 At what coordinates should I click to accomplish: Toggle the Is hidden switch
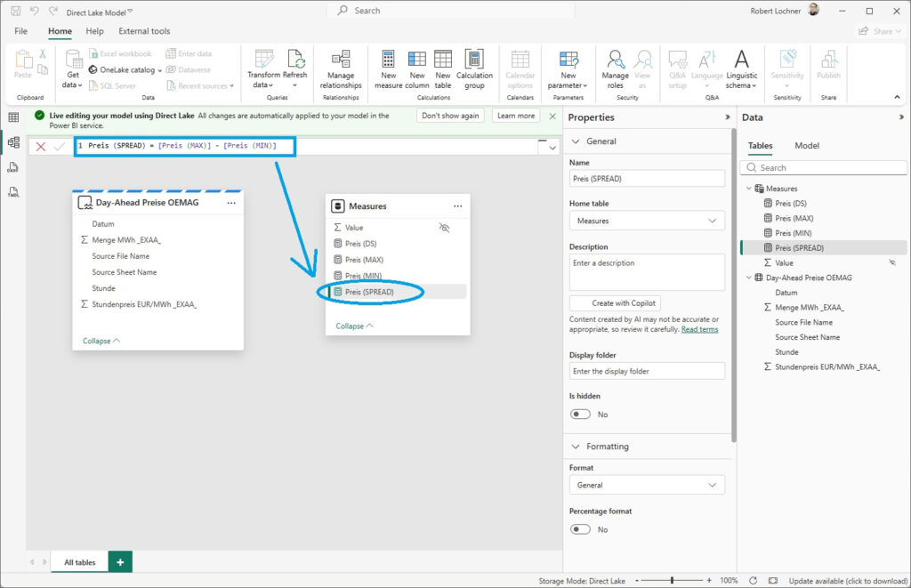[580, 415]
